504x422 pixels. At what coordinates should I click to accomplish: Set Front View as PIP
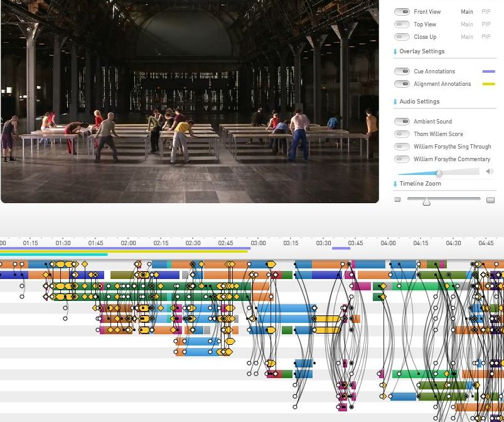[486, 12]
